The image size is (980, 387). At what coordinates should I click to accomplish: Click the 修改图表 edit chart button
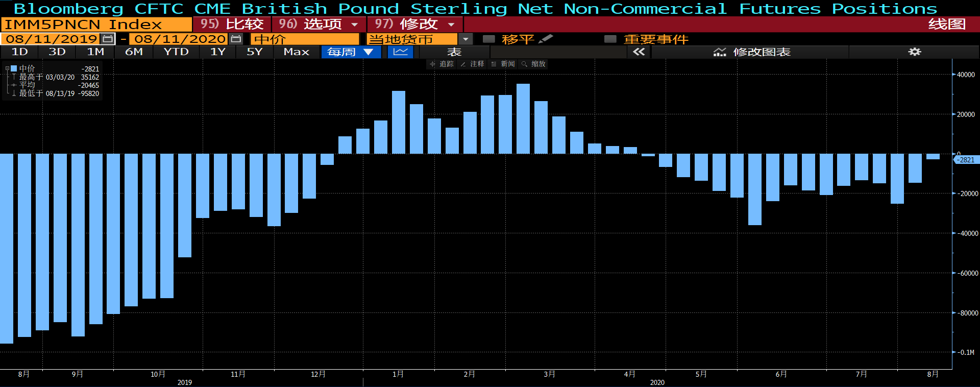coord(751,52)
